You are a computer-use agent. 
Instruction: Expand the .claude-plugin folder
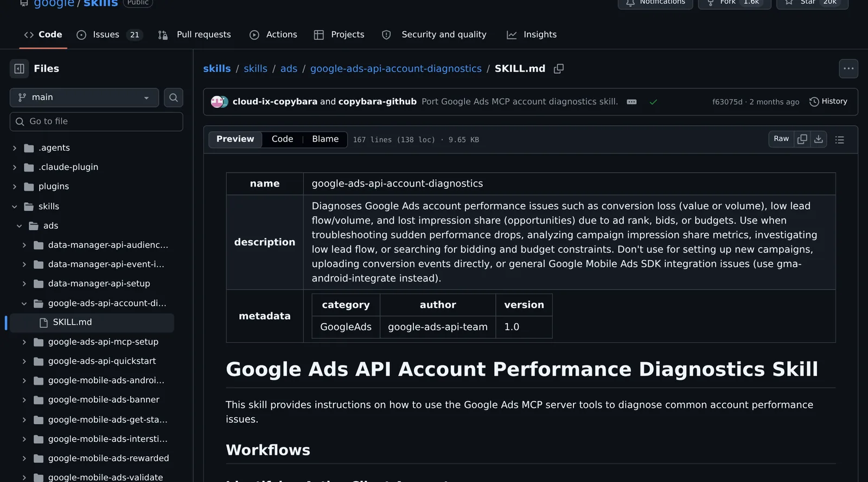[15, 168]
